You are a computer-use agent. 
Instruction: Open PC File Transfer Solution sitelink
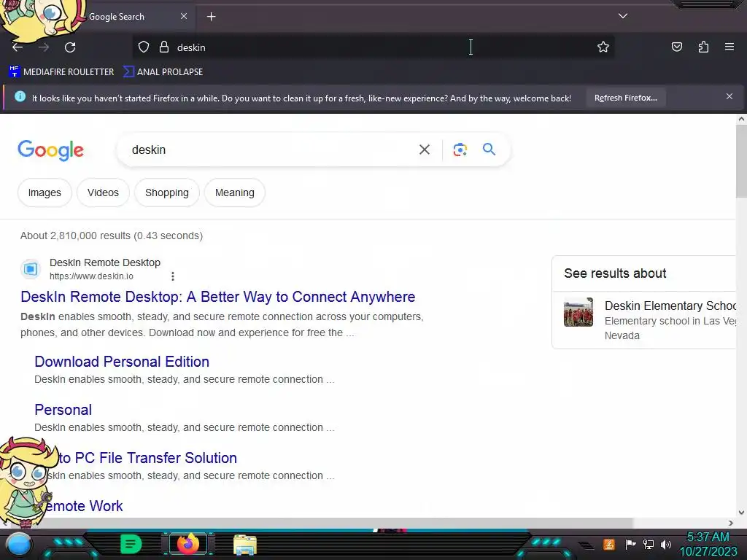(147, 458)
